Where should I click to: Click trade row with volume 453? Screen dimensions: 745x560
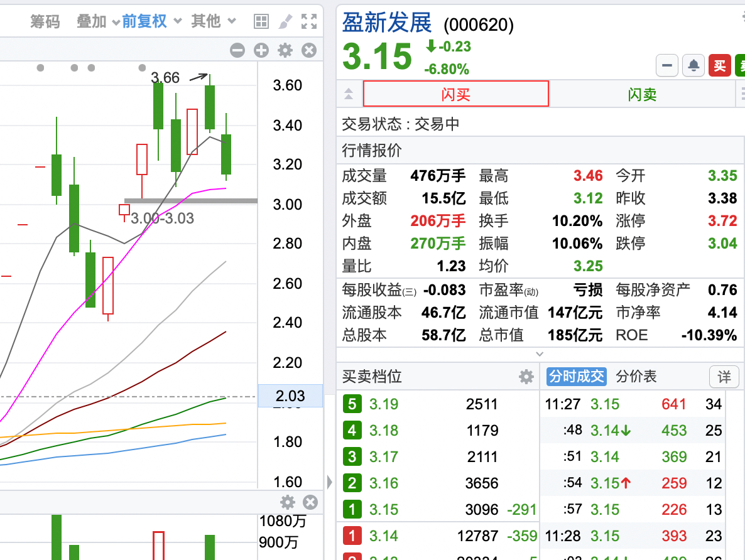[x=633, y=430]
